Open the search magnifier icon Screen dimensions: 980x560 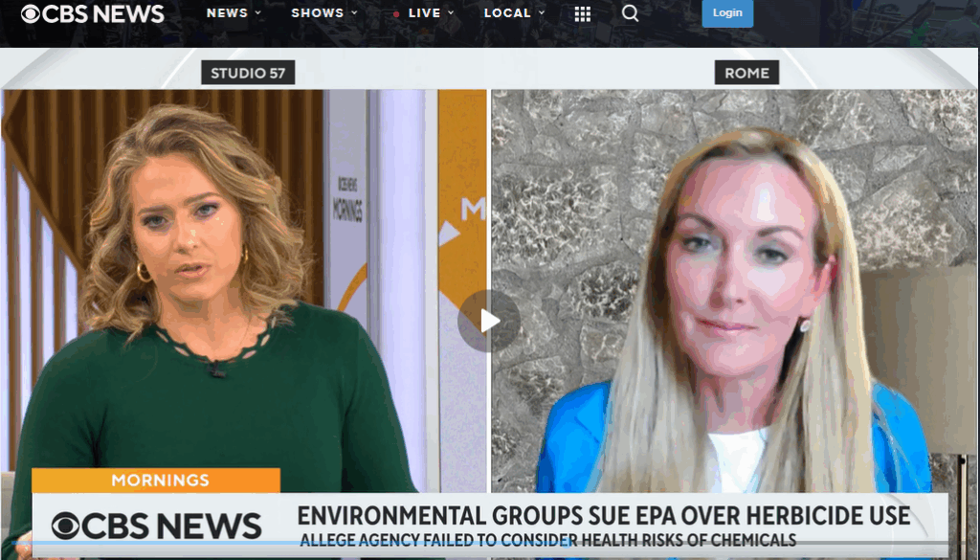(630, 13)
